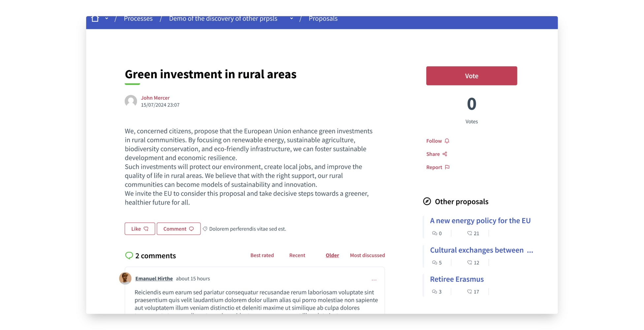
Task: Sort comments by Best rated
Action: pos(262,255)
